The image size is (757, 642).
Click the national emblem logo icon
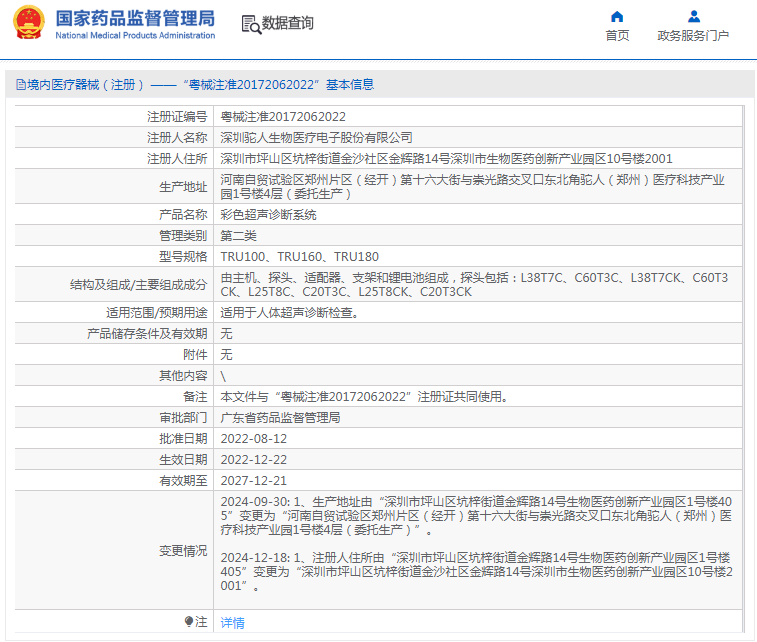pos(26,24)
